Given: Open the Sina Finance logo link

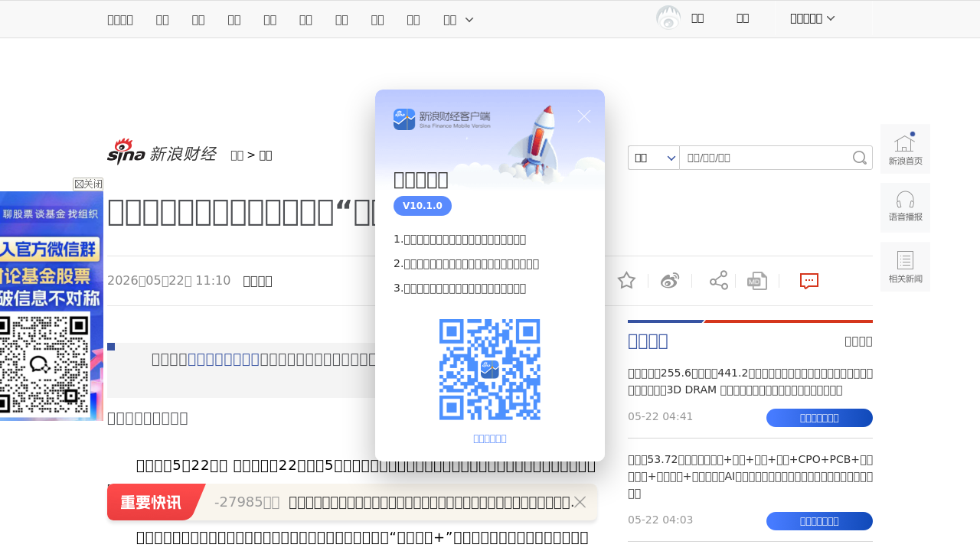Looking at the screenshot, I should [162, 153].
